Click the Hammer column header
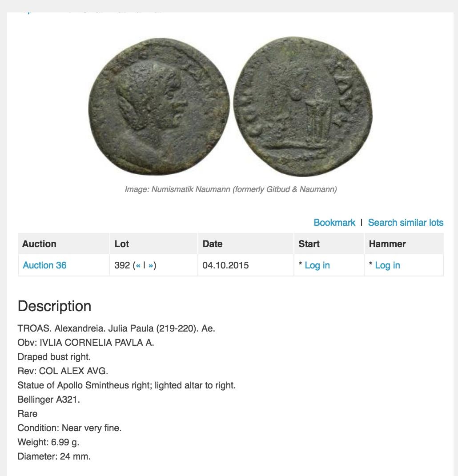The width and height of the screenshot is (458, 476). click(387, 244)
